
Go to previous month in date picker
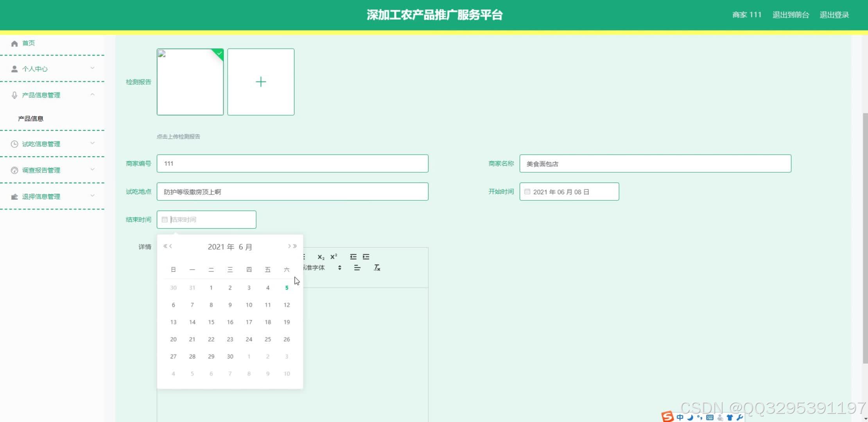pos(170,246)
